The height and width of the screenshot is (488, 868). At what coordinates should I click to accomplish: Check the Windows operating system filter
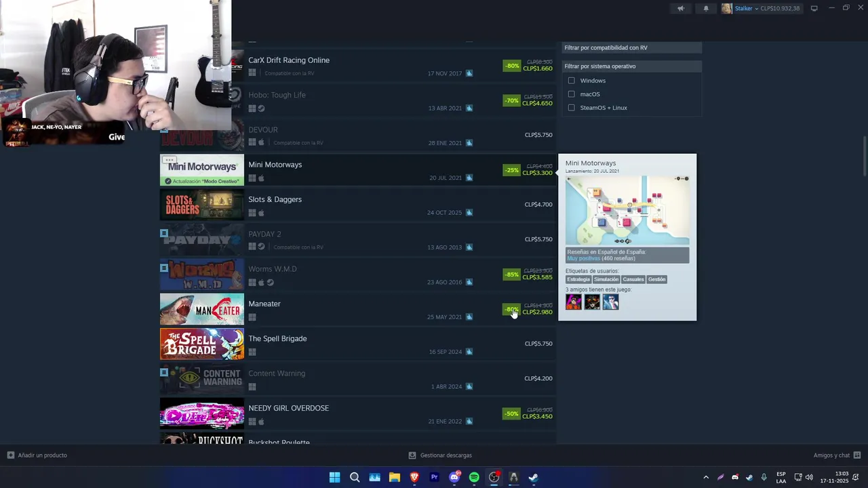click(571, 81)
